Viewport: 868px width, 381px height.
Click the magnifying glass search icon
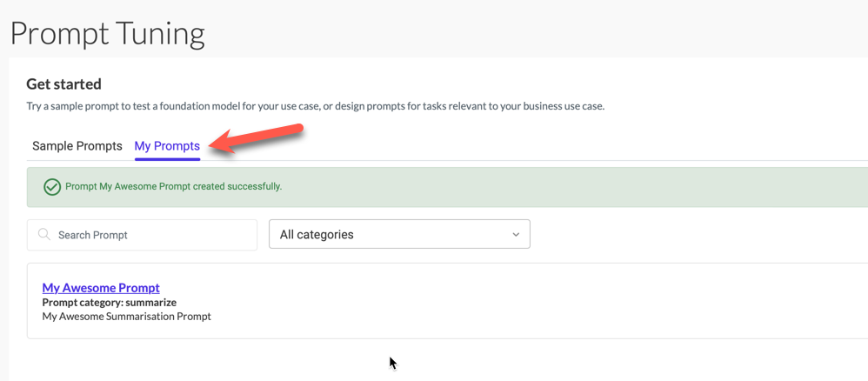click(x=44, y=235)
